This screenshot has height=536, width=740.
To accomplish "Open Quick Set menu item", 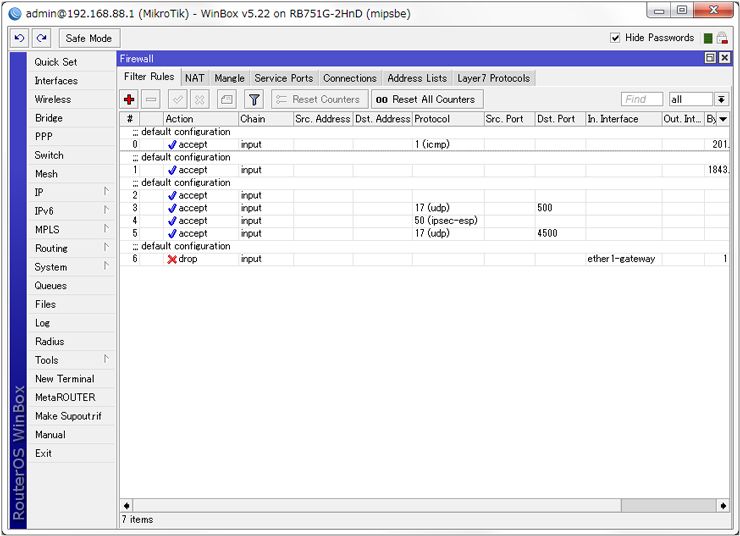I will [72, 62].
